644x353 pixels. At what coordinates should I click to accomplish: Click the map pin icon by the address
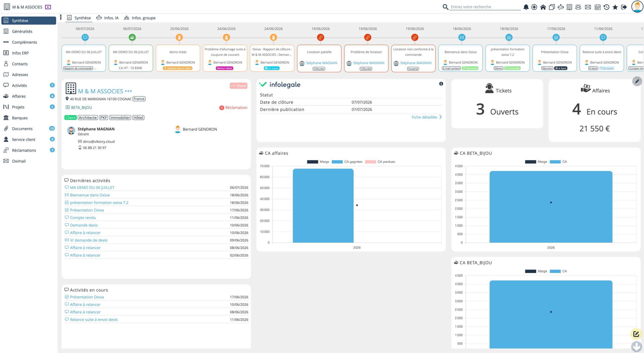point(67,99)
